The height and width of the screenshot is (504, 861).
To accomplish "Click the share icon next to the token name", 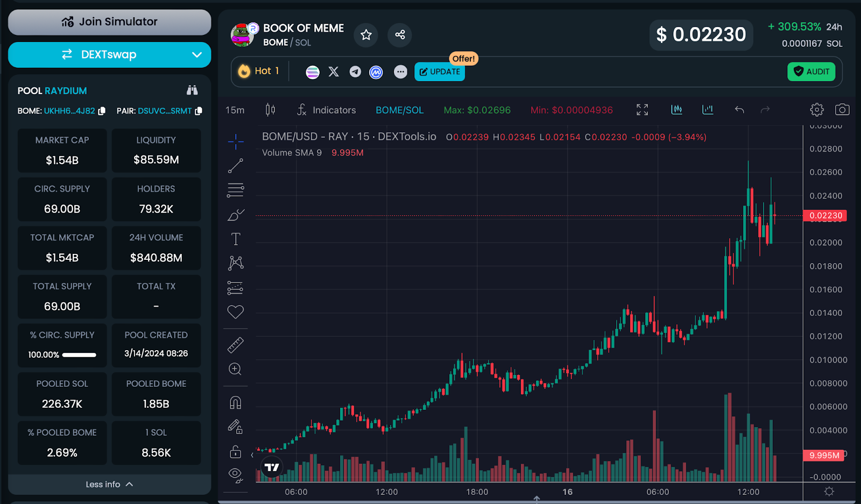I will pyautogui.click(x=400, y=35).
